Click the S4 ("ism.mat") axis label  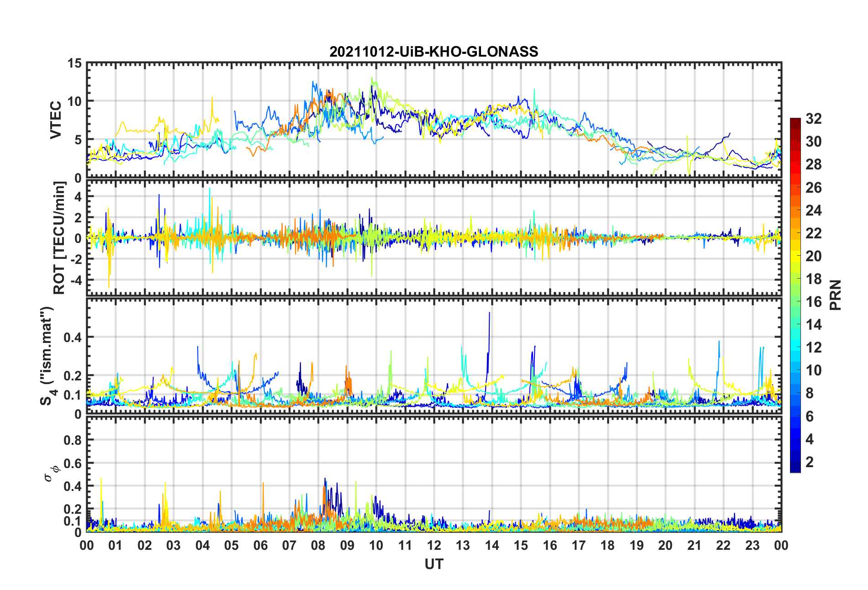pos(47,356)
